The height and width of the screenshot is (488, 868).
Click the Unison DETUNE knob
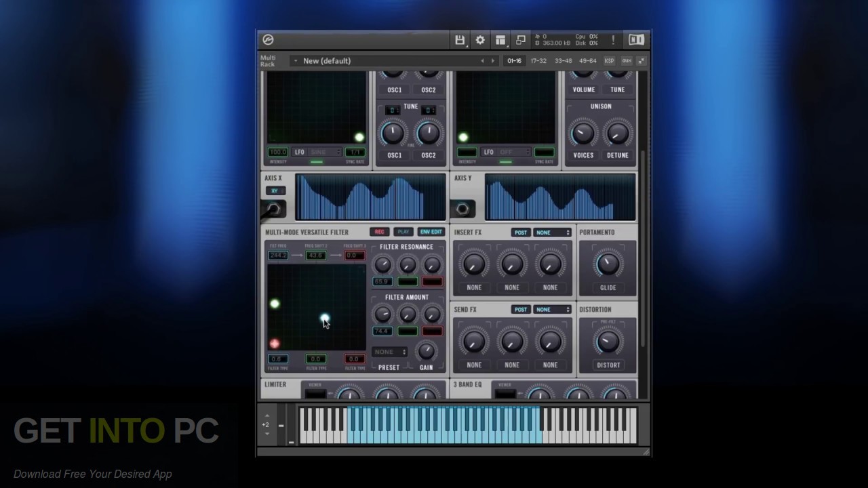617,133
